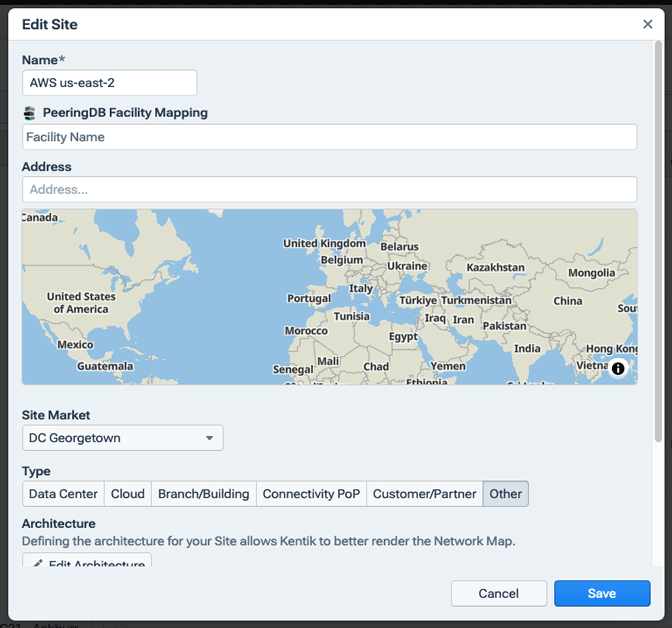
Task: Click Chad label on the map
Action: (376, 367)
